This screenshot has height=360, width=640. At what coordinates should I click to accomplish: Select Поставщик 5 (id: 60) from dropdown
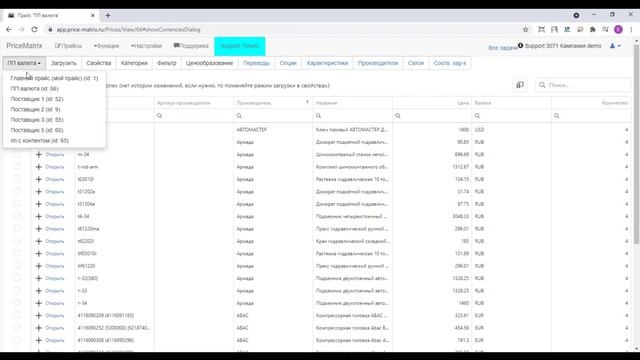(x=37, y=130)
